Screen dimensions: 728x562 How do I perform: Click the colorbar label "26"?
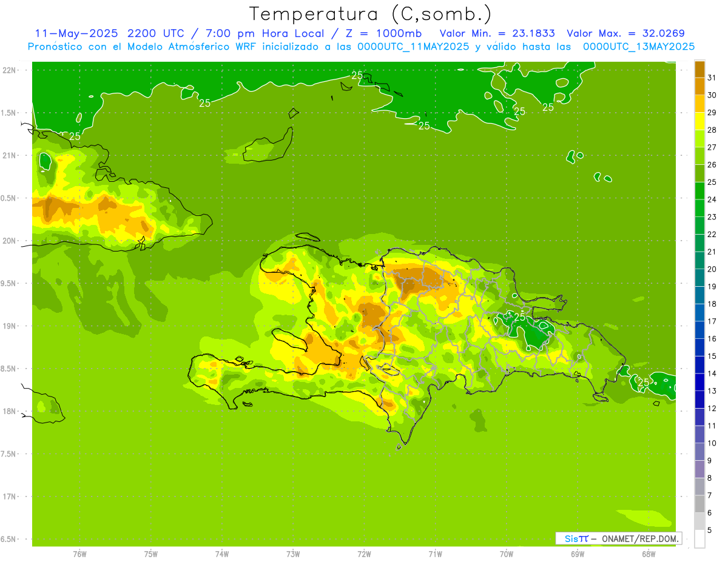[x=712, y=165]
